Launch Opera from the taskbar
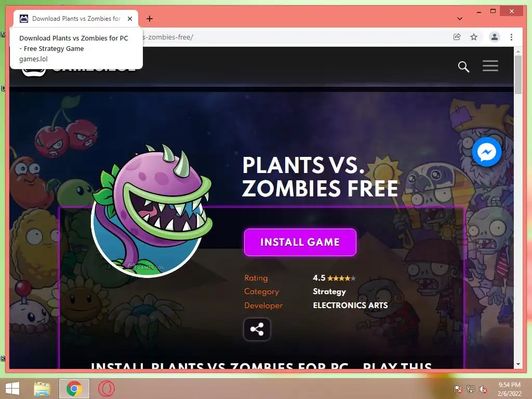This screenshot has height=399, width=532. (106, 389)
